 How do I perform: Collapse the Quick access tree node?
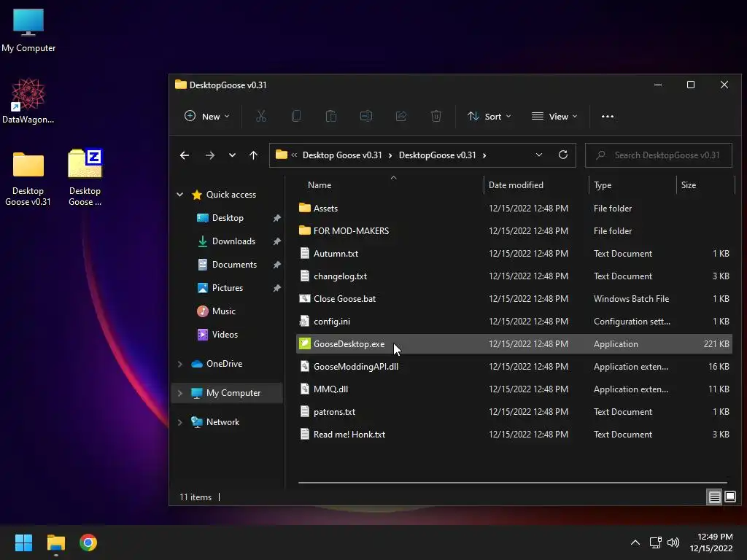coord(180,194)
